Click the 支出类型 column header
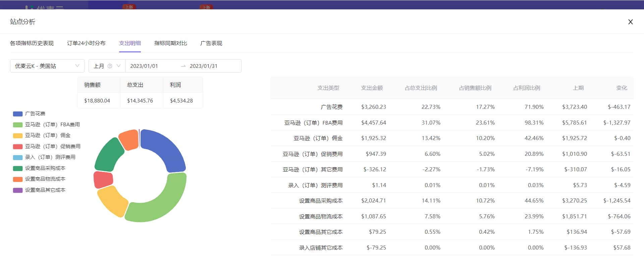Image resolution: width=644 pixels, height=264 pixels. (328, 88)
